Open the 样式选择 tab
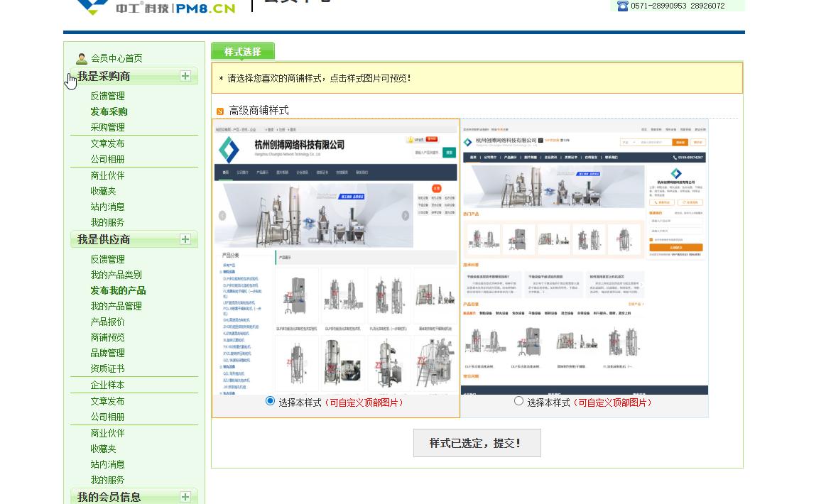 click(242, 52)
